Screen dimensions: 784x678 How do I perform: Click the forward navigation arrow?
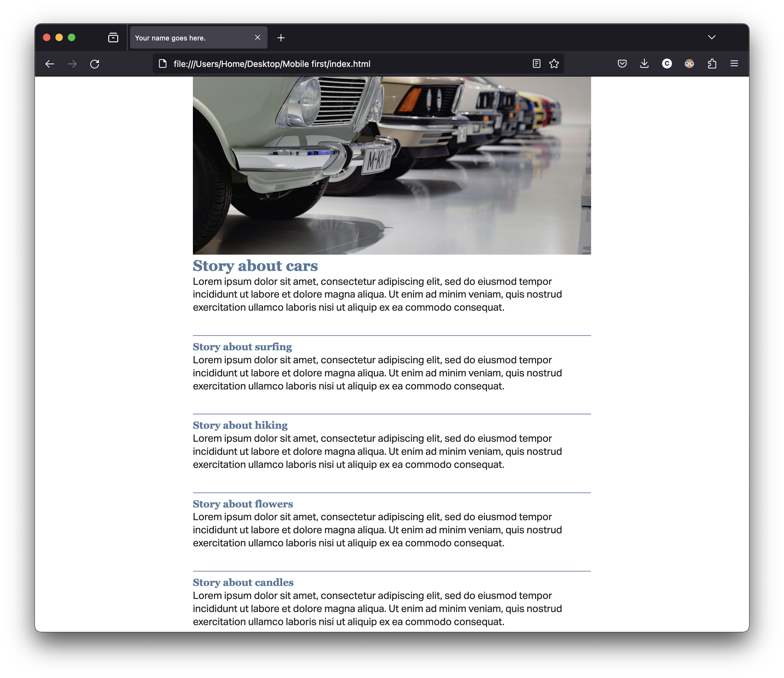pos(72,64)
